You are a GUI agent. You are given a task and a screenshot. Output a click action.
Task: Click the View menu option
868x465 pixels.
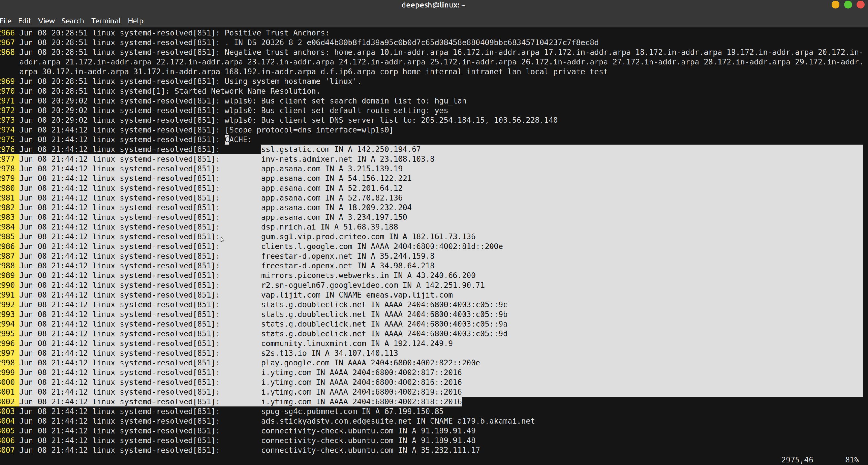[x=45, y=21]
